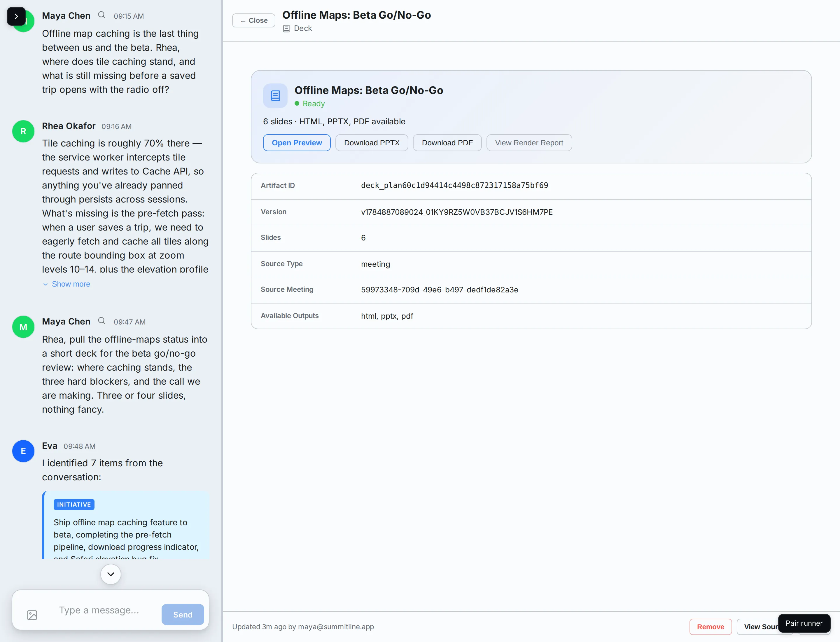Click the Artifact ID label
The width and height of the screenshot is (840, 642).
(x=278, y=185)
